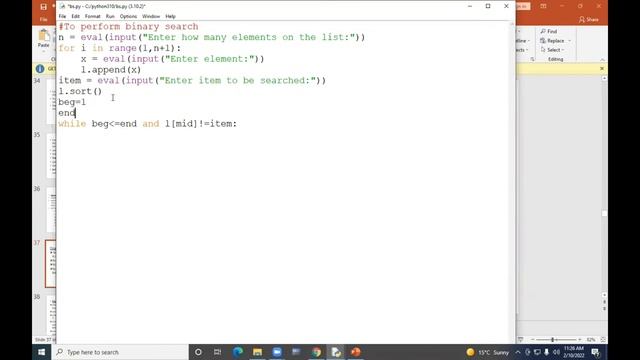Click the taskbar search box
This screenshot has width=640, height=360.
click(120, 352)
